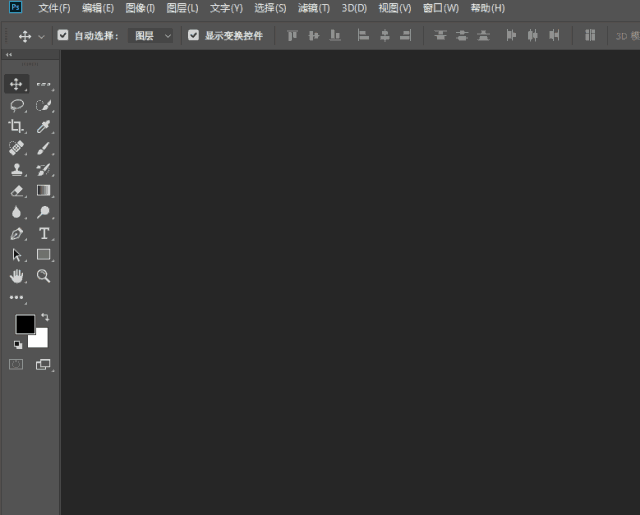Distribute right edges in options bar
Viewport: 640px width, 515px height.
point(554,36)
